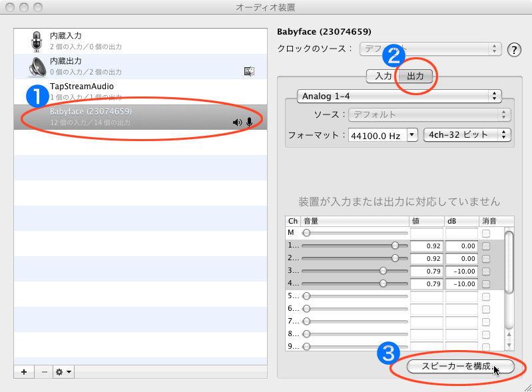Viewport: 532px width, 392px height.
Task: Open the 4ch-32 ビット format dropdown
Action: pos(467,135)
